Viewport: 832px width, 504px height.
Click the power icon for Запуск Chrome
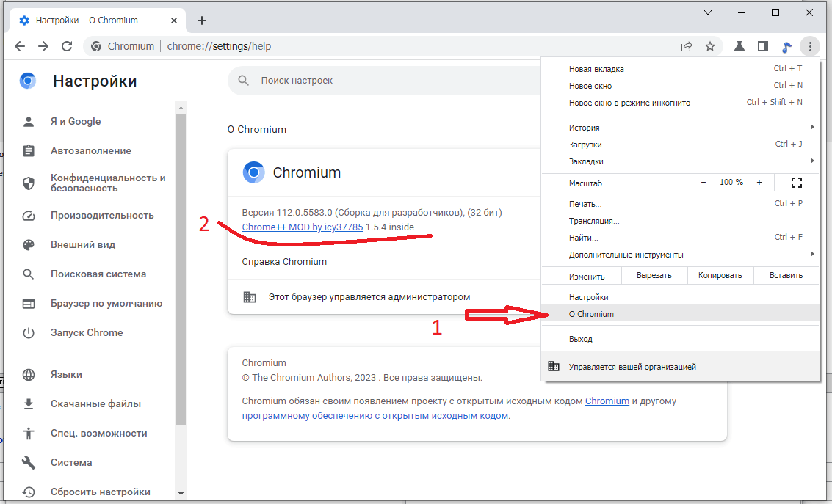coord(29,333)
